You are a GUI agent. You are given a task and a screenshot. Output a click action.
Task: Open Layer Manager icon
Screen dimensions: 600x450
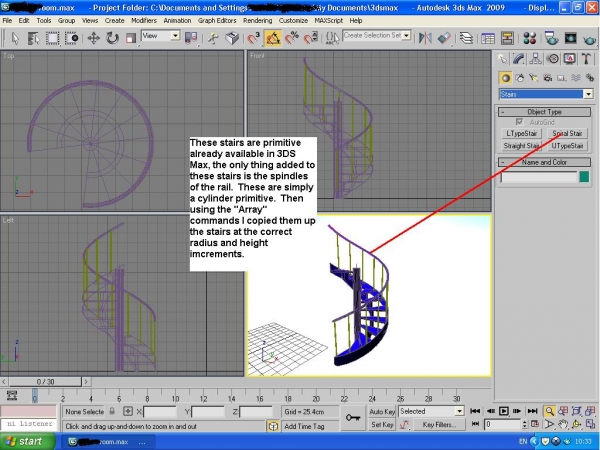[466, 38]
